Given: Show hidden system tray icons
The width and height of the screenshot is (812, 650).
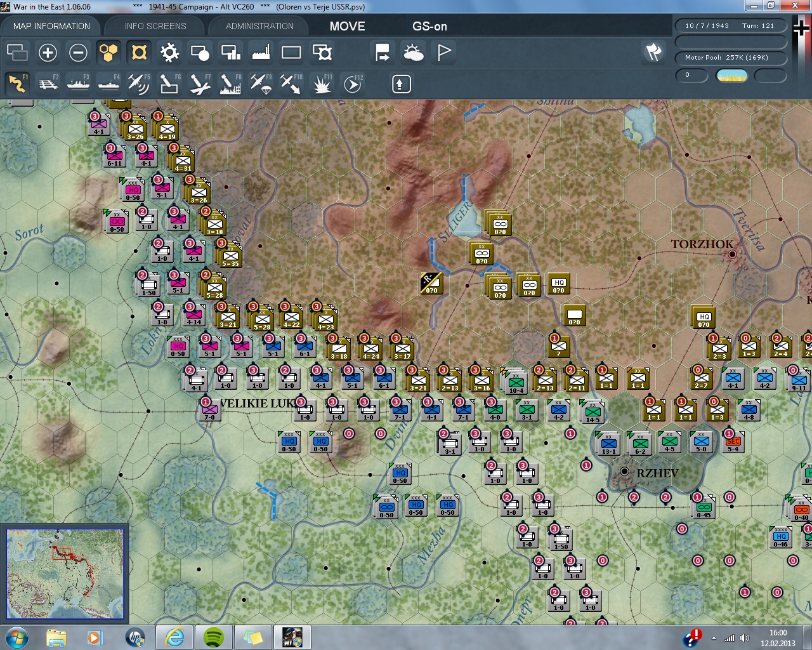Looking at the screenshot, I should (714, 638).
